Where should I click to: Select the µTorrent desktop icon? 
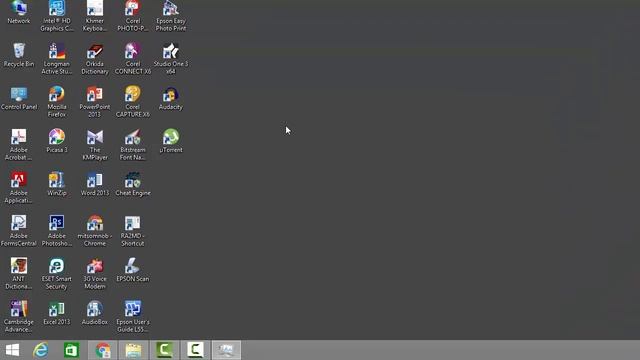coord(171,141)
